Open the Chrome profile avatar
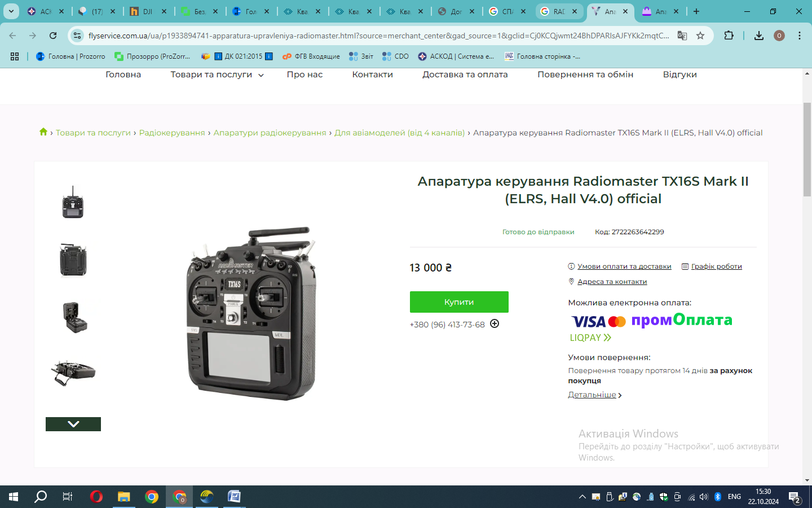This screenshot has height=508, width=812. 779,36
